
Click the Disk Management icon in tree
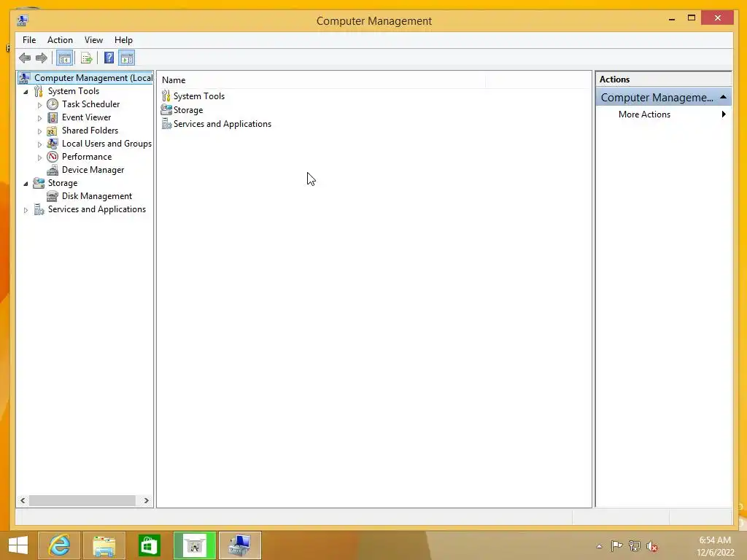tap(53, 196)
